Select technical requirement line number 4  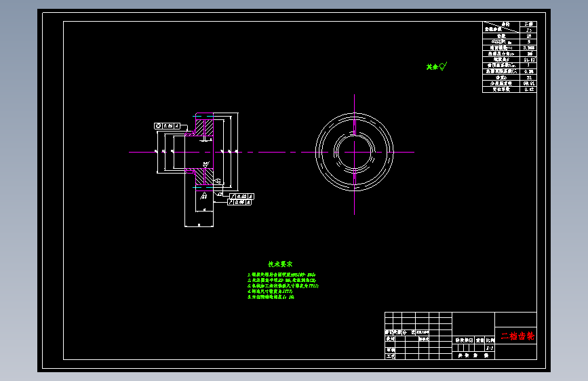tap(270, 292)
